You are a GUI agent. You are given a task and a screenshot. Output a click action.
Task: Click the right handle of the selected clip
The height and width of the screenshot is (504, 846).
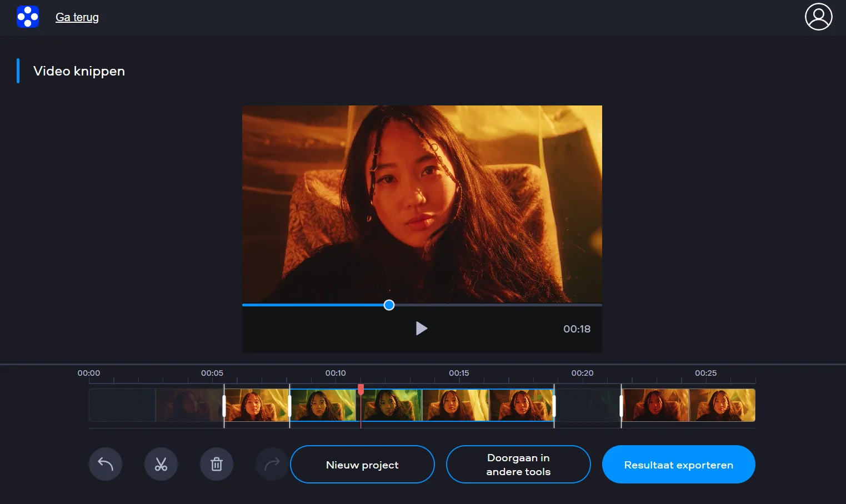point(554,406)
